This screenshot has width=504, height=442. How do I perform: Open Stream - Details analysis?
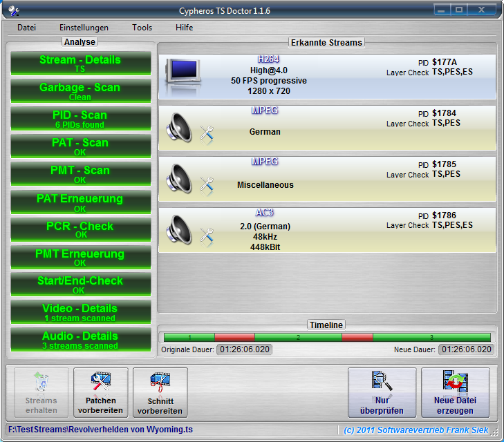81,64
